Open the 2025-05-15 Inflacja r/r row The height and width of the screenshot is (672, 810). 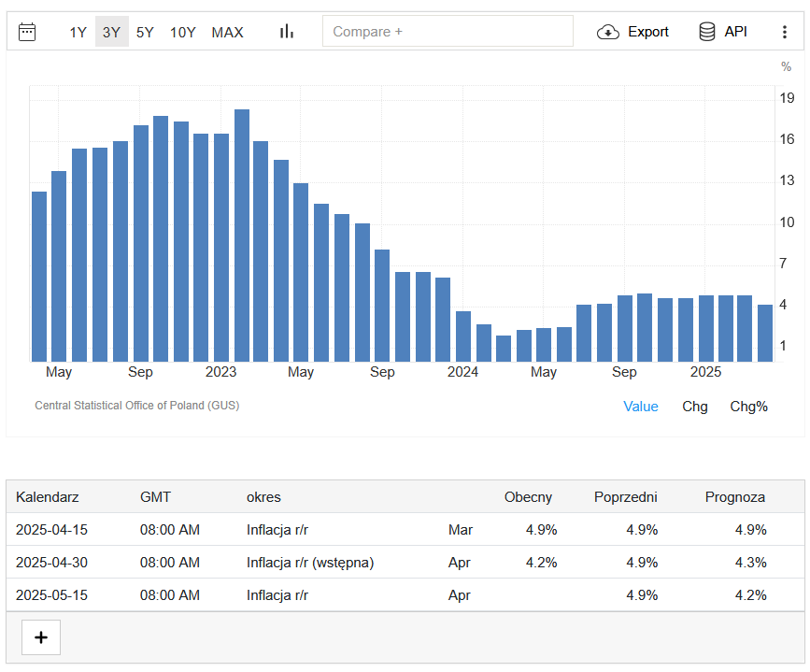(x=277, y=595)
